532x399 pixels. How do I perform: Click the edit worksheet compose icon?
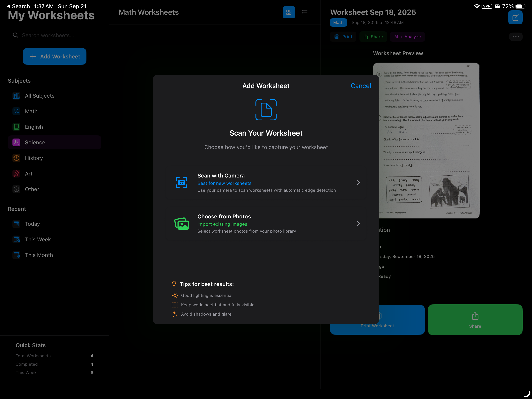click(x=515, y=18)
